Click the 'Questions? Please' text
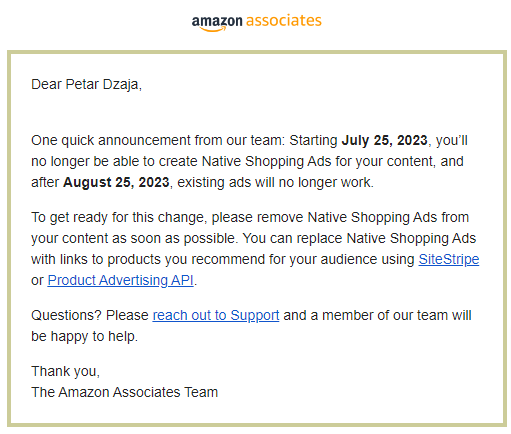This screenshot has height=434, width=511. [x=90, y=315]
